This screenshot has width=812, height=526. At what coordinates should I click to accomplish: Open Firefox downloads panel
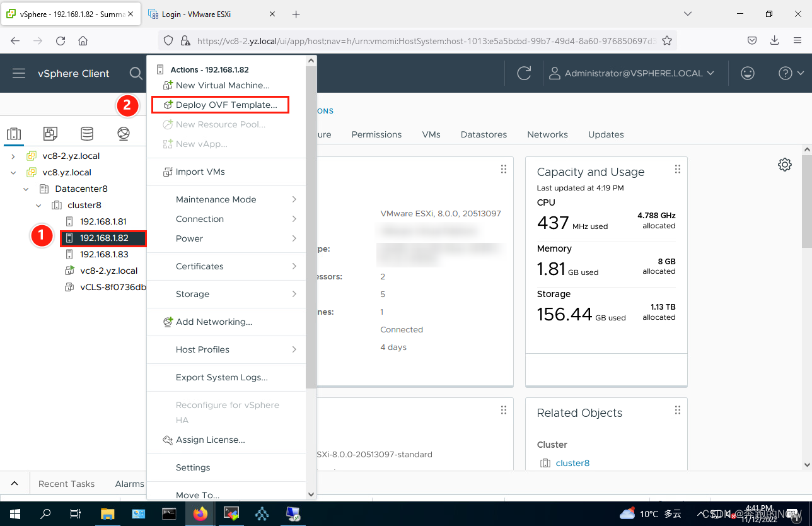coord(775,40)
